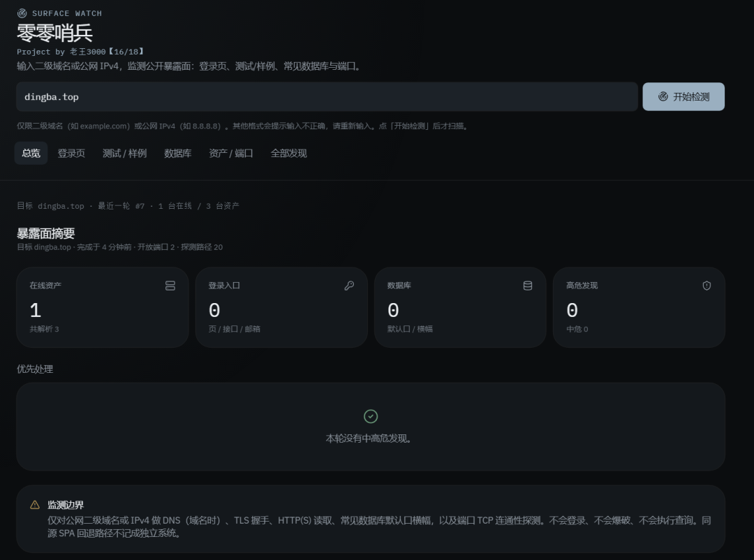
Task: Click the shield icon on 高危发现 card
Action: coord(707,286)
